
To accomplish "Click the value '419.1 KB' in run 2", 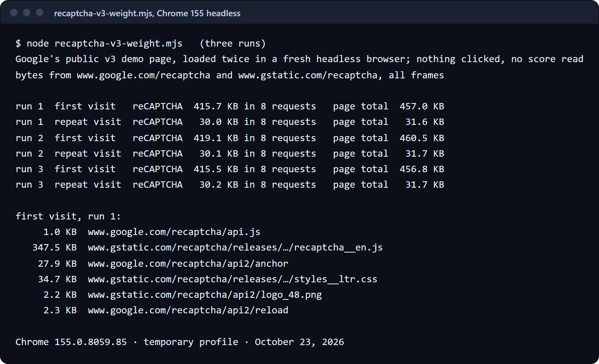I will pos(216,138).
